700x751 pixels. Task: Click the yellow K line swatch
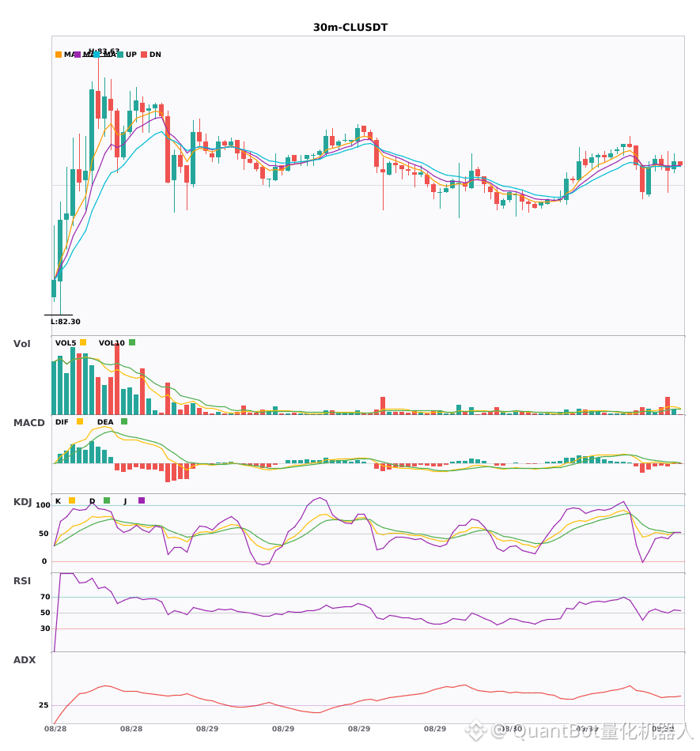tap(72, 500)
